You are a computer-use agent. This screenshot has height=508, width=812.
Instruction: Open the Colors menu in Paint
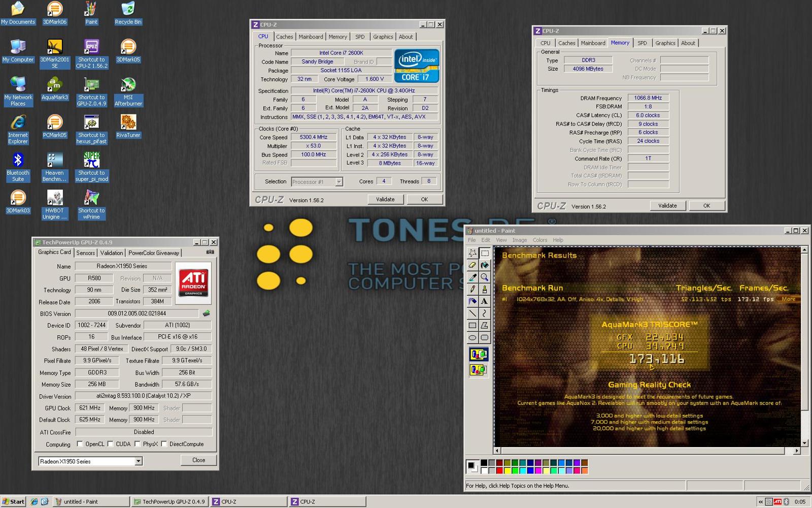[539, 240]
